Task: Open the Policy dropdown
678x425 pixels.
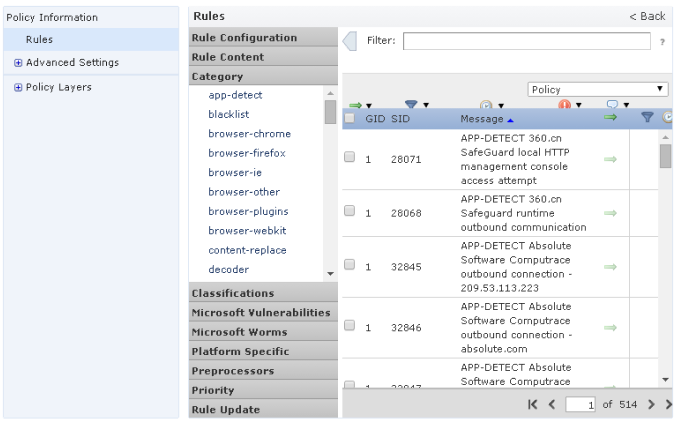Action: coord(598,89)
